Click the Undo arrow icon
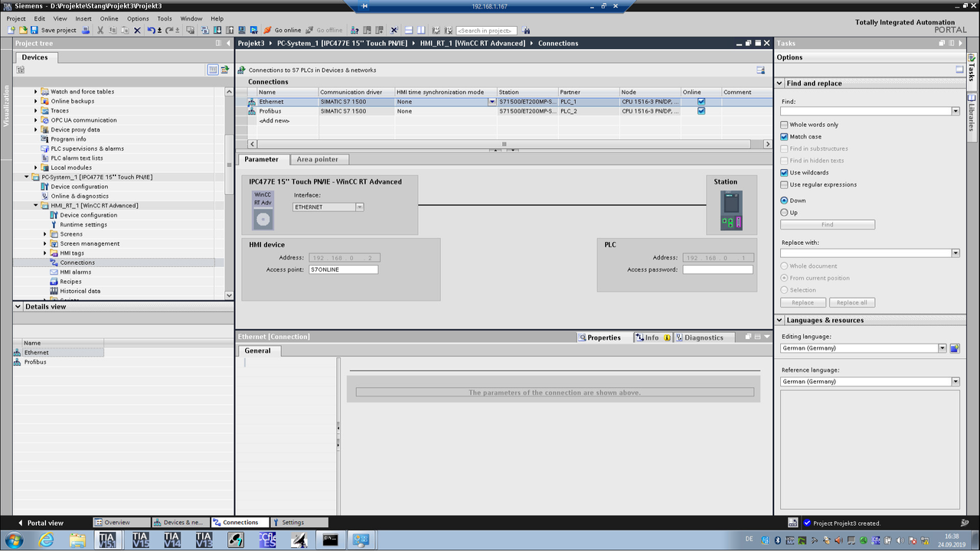Screen dimensions: 980x551 coord(152,30)
